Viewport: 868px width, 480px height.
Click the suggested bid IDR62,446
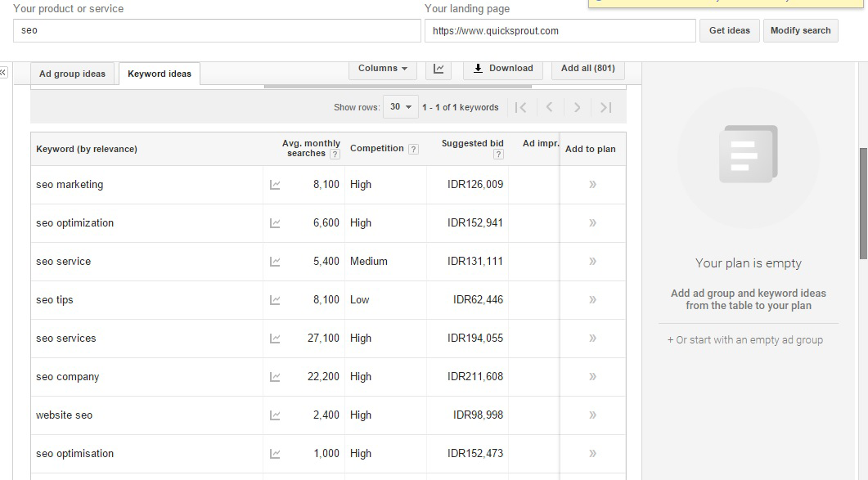click(479, 300)
